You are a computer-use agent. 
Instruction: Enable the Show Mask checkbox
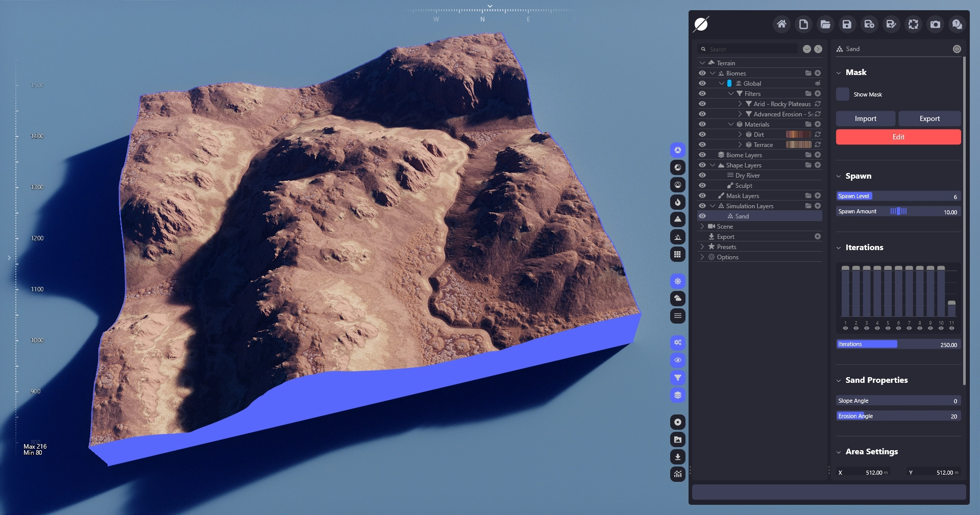pyautogui.click(x=843, y=94)
